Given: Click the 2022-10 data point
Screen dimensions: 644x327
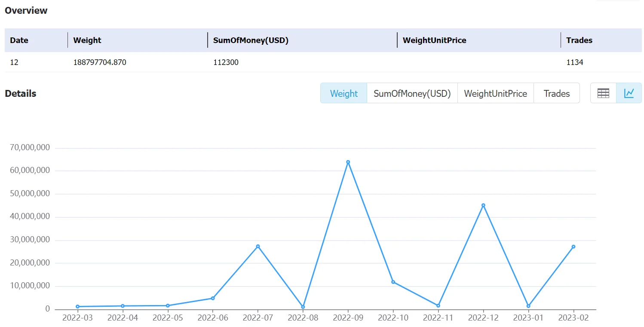Looking at the screenshot, I should (x=393, y=282).
